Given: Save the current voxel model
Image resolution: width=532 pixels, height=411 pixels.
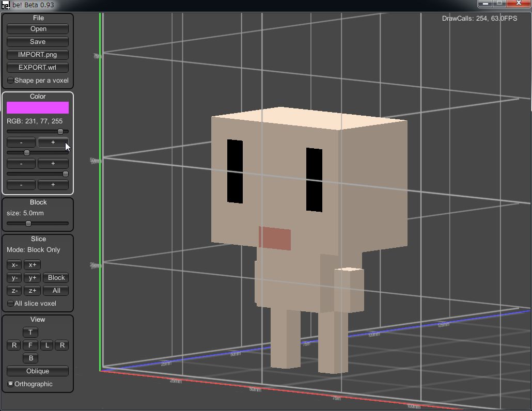Looking at the screenshot, I should tap(38, 42).
